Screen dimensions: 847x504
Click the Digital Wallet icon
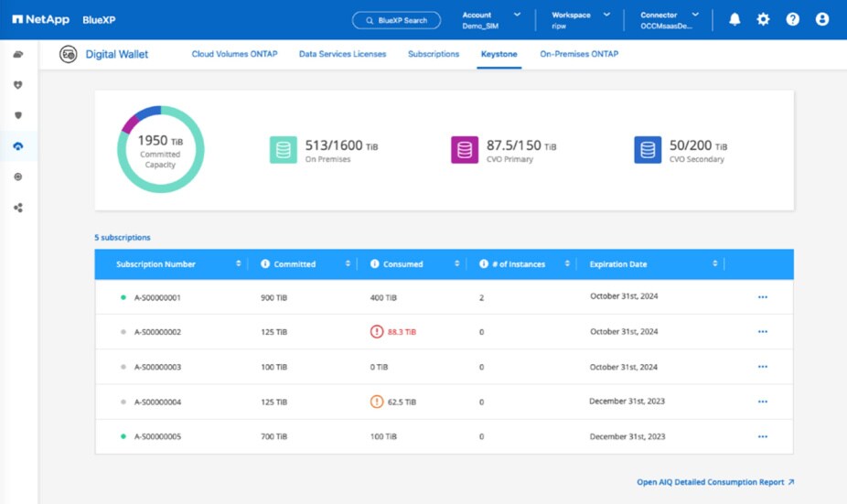pos(69,55)
